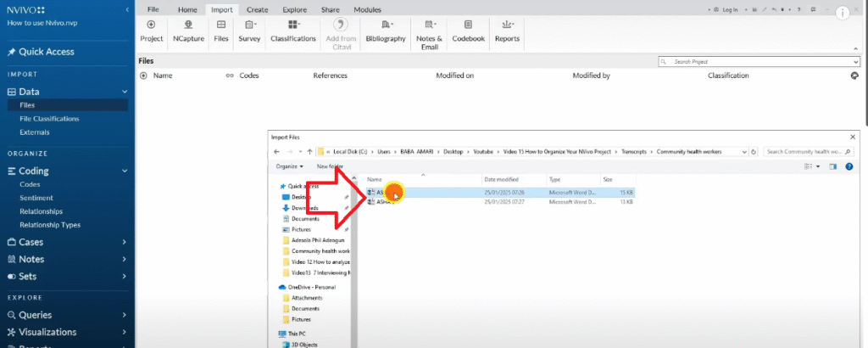The width and height of the screenshot is (868, 348).
Task: Click the question-mark help icon in NVivo title bar
Action: (x=798, y=10)
